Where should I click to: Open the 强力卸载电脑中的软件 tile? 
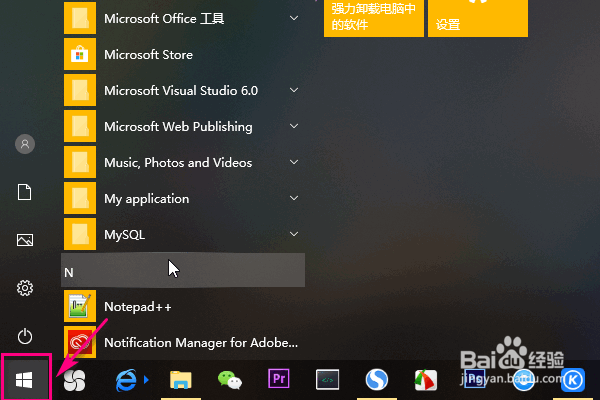click(374, 18)
